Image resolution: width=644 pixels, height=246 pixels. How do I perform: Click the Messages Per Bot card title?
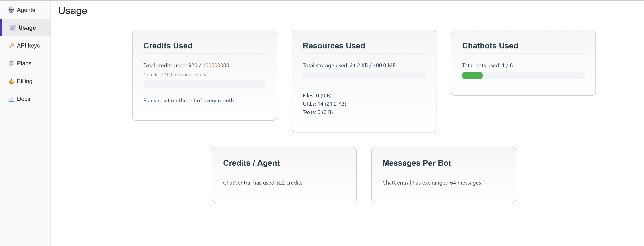click(x=417, y=163)
